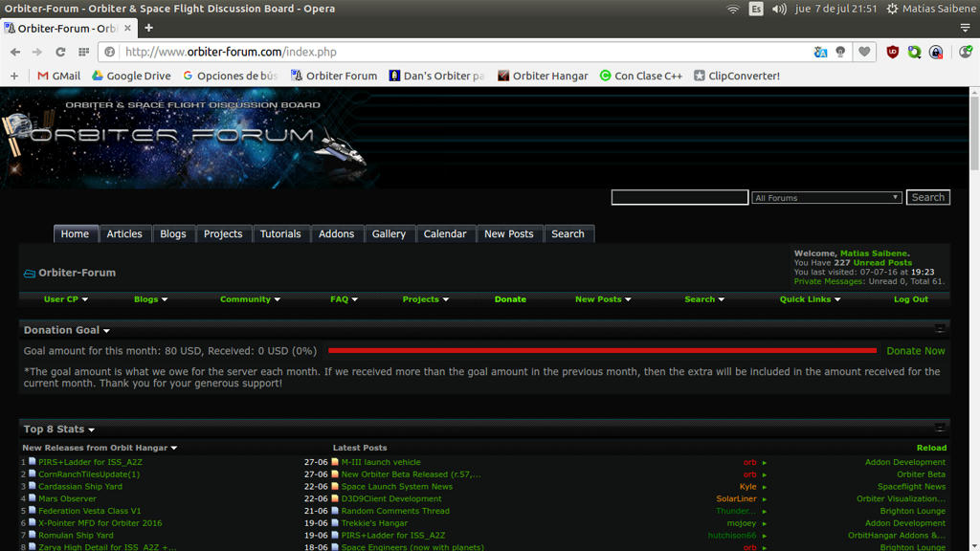Collapse the Top 8 Stats section
This screenshot has height=551, width=980.
point(940,428)
